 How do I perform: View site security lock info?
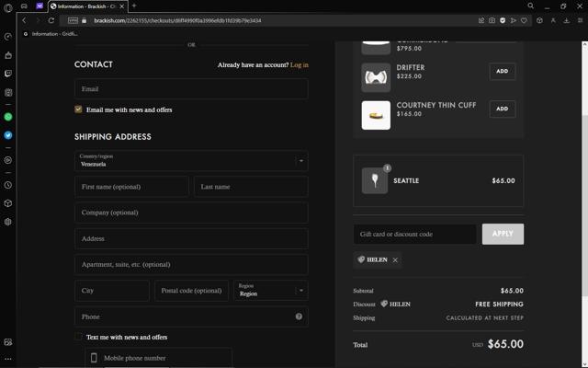84,20
